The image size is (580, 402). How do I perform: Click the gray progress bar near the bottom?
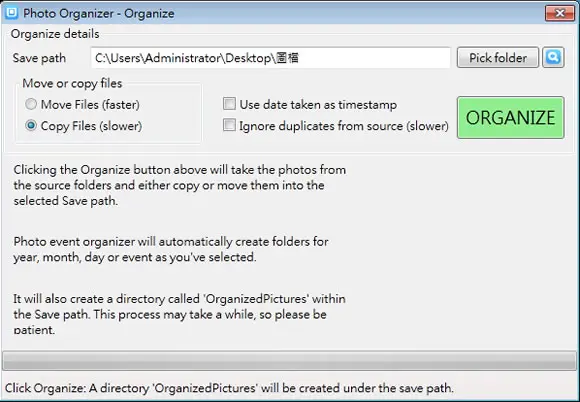pos(289,361)
